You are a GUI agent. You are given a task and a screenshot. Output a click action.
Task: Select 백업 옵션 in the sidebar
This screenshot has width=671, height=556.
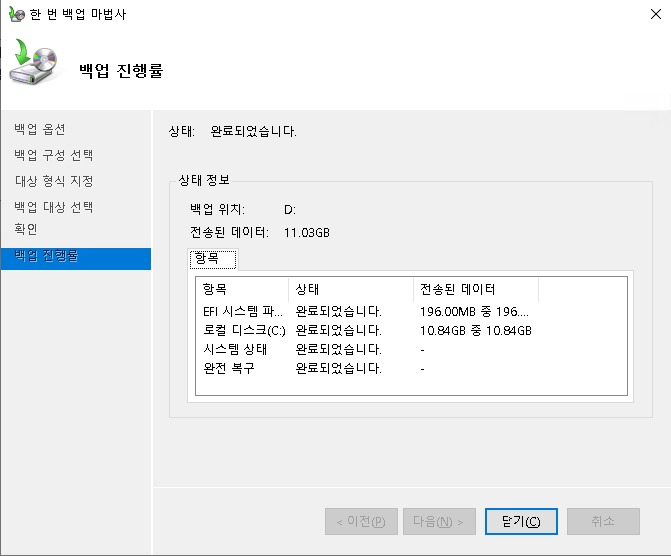click(40, 130)
